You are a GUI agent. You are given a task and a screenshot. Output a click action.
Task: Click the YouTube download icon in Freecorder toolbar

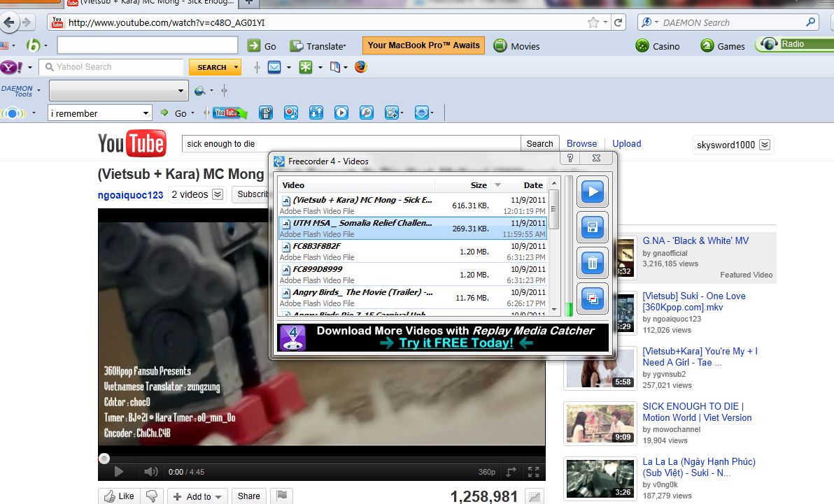coord(229,113)
